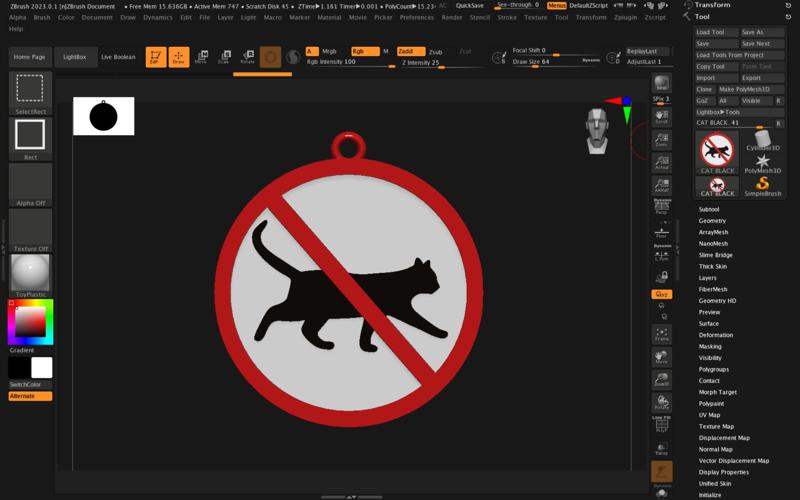This screenshot has height=500, width=800.
Task: Select the Draw mode icon
Action: pos(178,57)
